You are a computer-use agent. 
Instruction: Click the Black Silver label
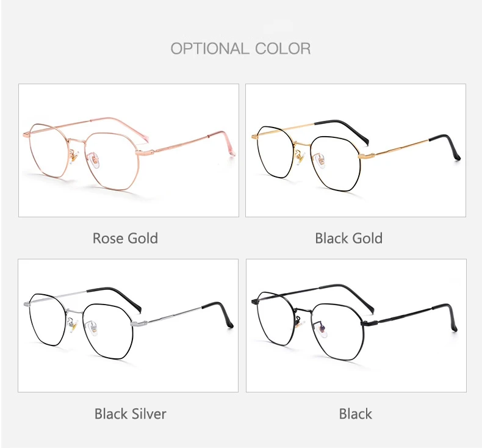click(131, 414)
